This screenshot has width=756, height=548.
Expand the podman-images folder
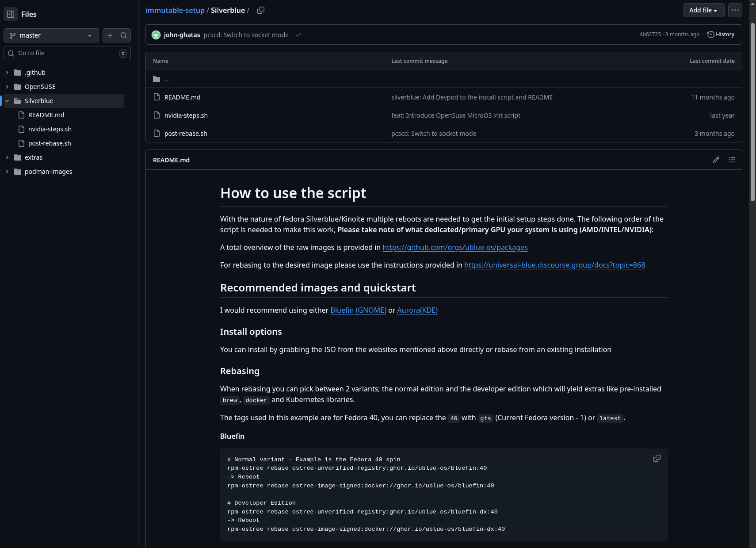[7, 172]
